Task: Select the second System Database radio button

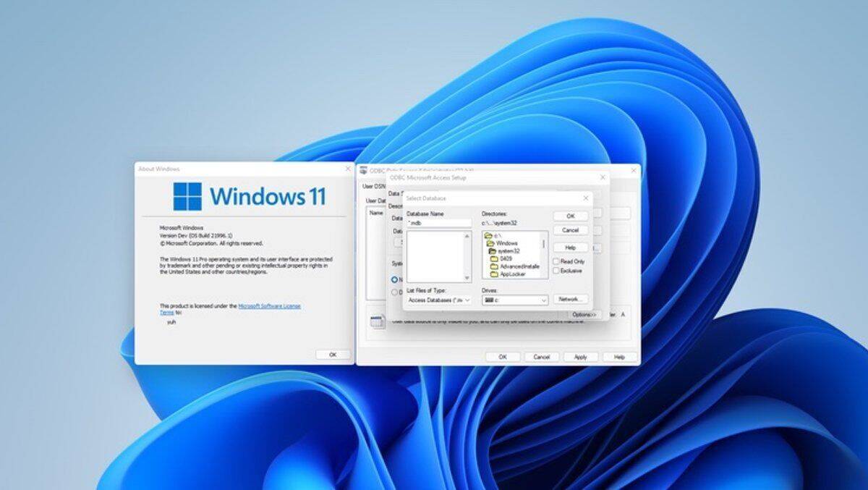Action: 395,292
